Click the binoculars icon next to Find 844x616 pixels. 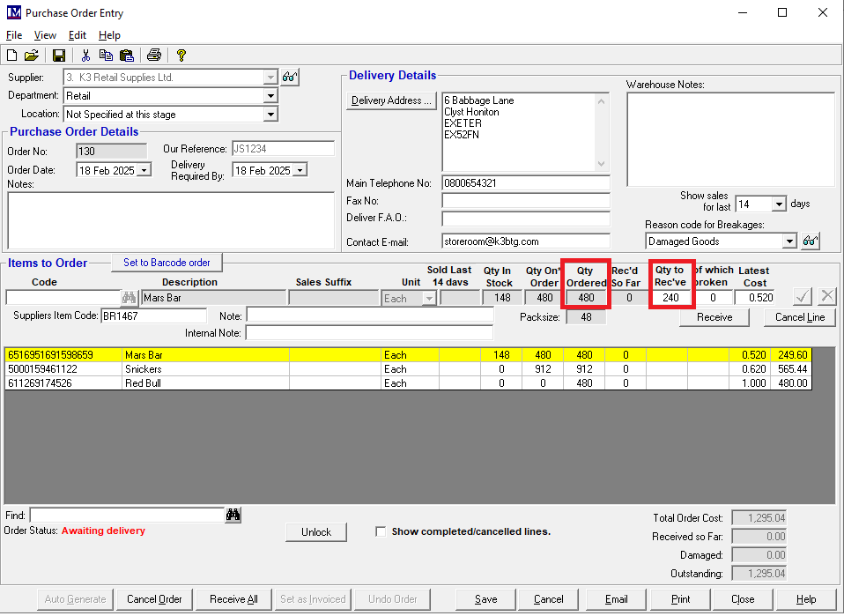pyautogui.click(x=233, y=516)
